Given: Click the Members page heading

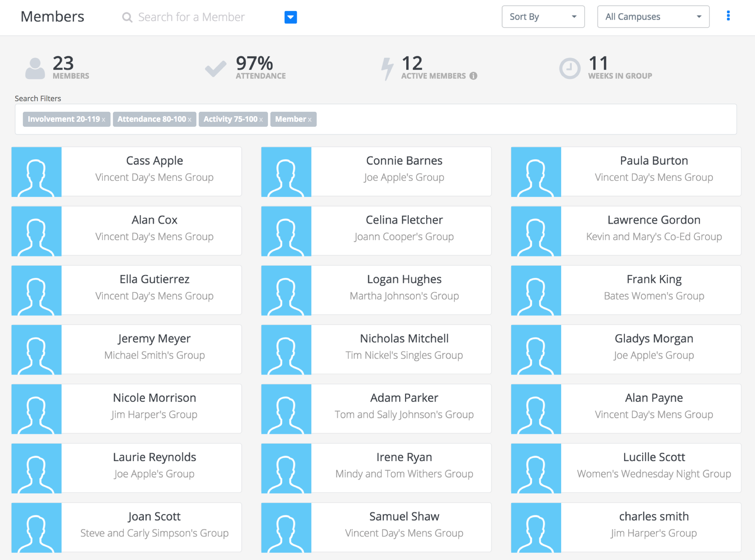Looking at the screenshot, I should (52, 17).
